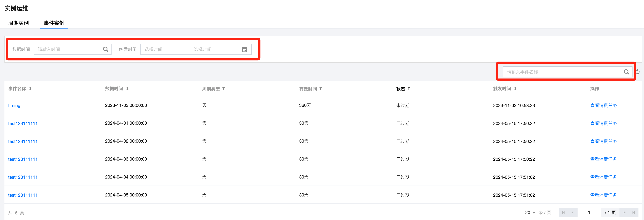Select the 事件实例 tab

[54, 23]
